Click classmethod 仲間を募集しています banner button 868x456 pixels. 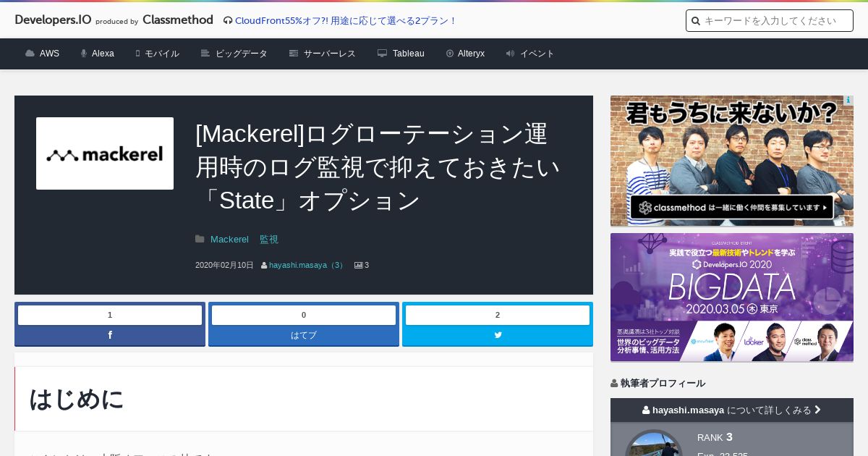pyautogui.click(x=732, y=208)
